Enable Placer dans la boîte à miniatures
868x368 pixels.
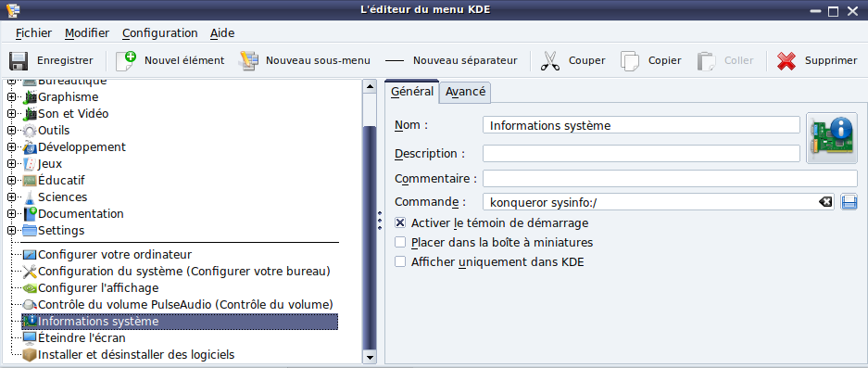pyautogui.click(x=400, y=242)
